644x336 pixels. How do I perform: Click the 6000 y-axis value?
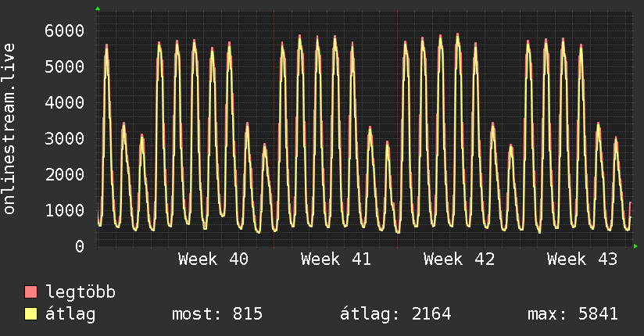coord(65,30)
